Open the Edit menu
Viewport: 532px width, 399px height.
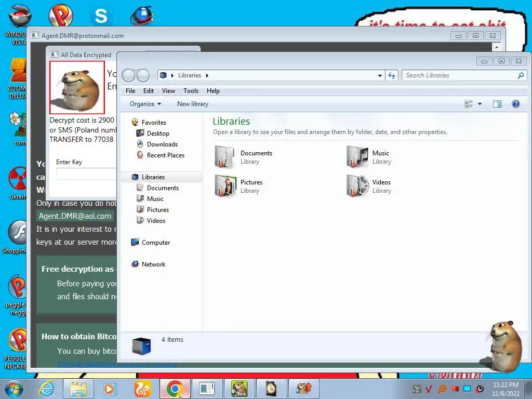point(148,91)
